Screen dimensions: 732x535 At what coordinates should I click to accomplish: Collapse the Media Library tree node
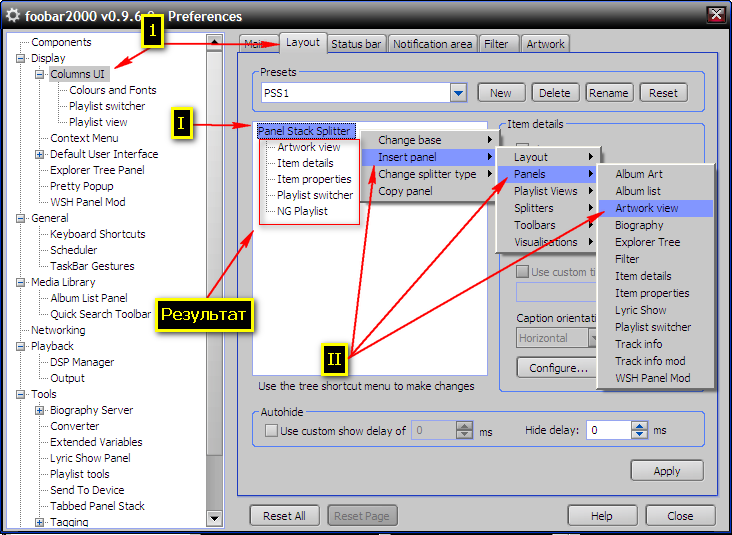[20, 282]
